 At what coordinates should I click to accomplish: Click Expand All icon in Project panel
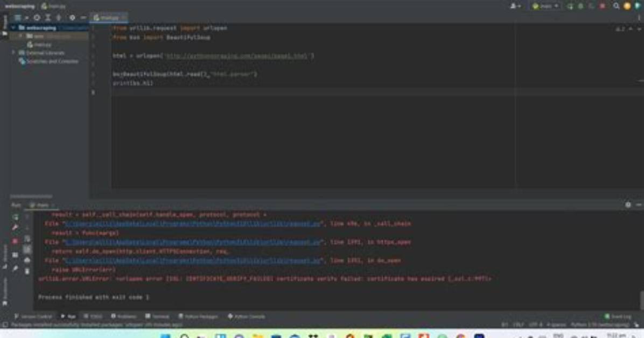pyautogui.click(x=47, y=18)
